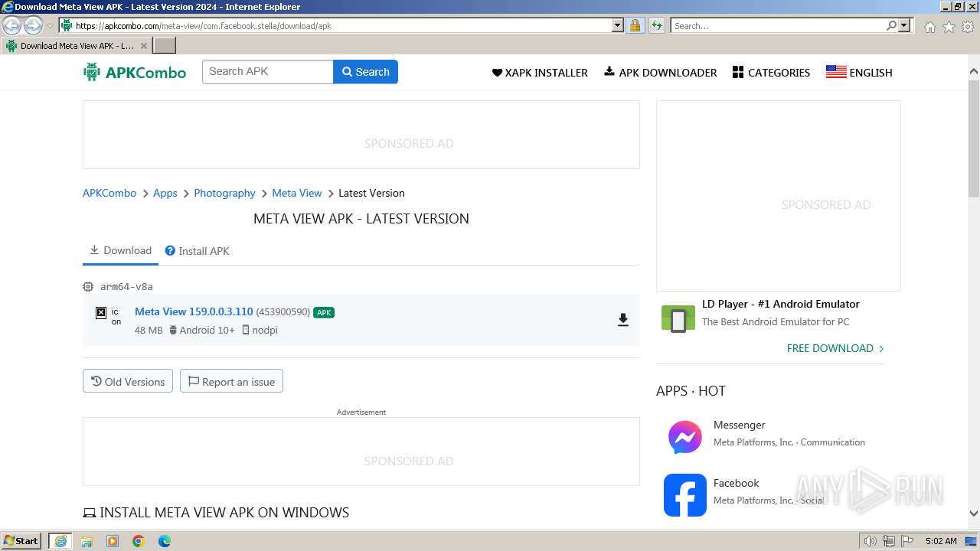Screen dimensions: 980x551
Task: Click the Photography breadcrumb link
Action: (x=224, y=193)
